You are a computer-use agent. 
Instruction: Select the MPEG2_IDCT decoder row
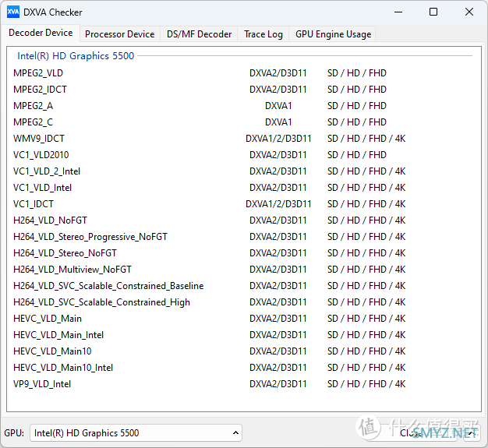(x=244, y=90)
